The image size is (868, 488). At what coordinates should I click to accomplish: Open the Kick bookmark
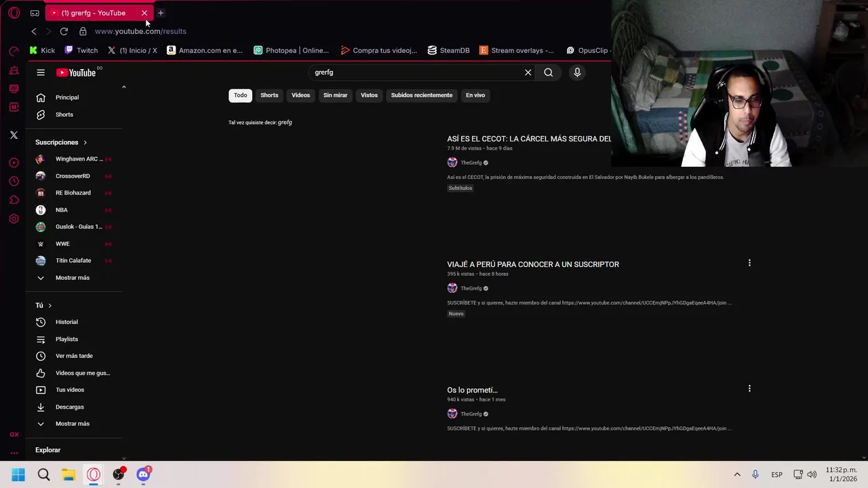[42, 50]
